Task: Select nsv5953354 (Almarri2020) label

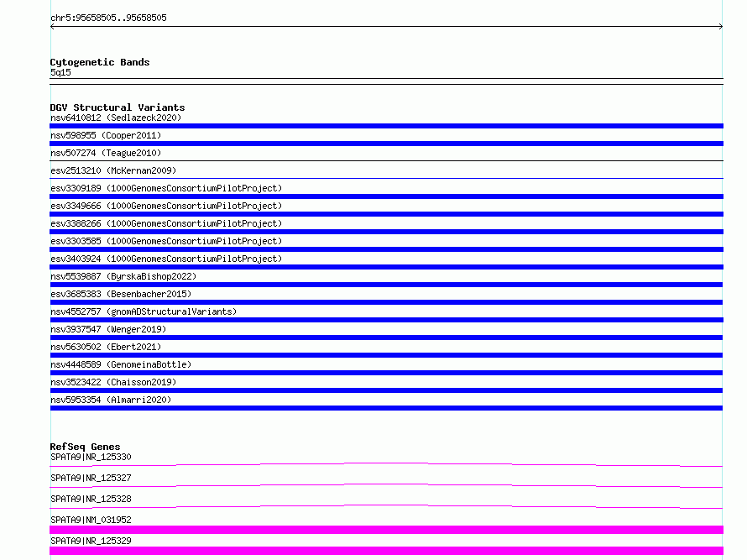Action: [111, 400]
